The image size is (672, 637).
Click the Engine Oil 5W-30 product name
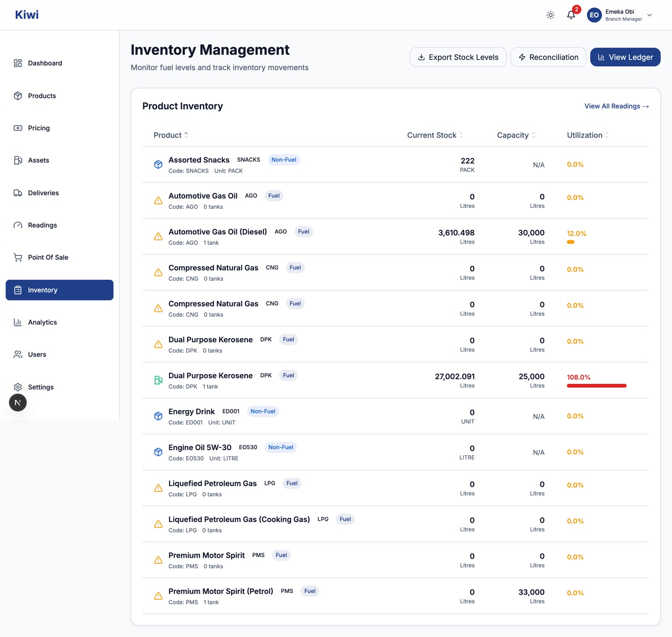[200, 447]
